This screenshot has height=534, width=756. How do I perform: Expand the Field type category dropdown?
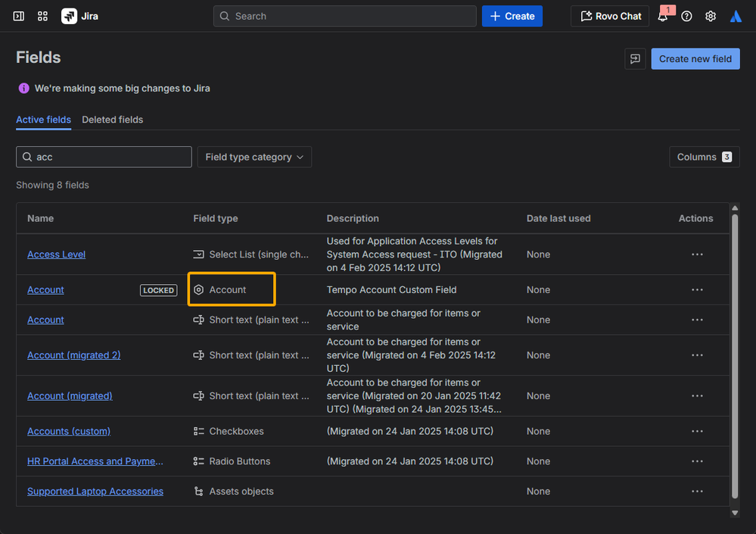click(254, 157)
